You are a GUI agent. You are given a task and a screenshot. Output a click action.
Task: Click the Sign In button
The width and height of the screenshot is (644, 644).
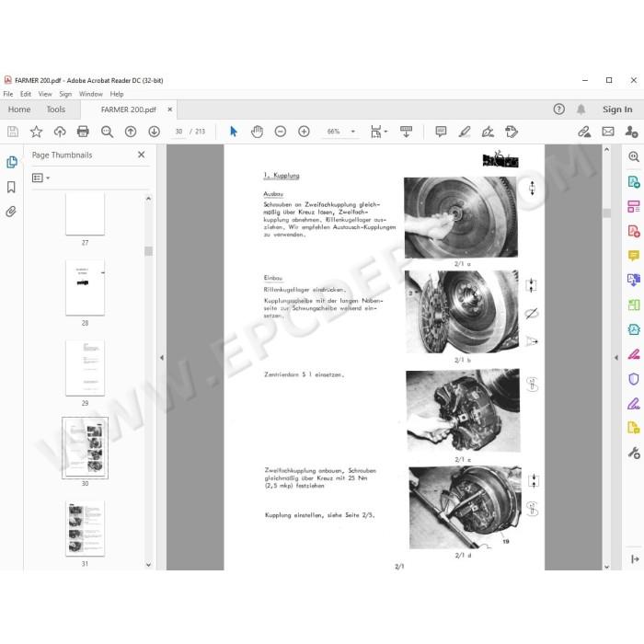tap(617, 109)
